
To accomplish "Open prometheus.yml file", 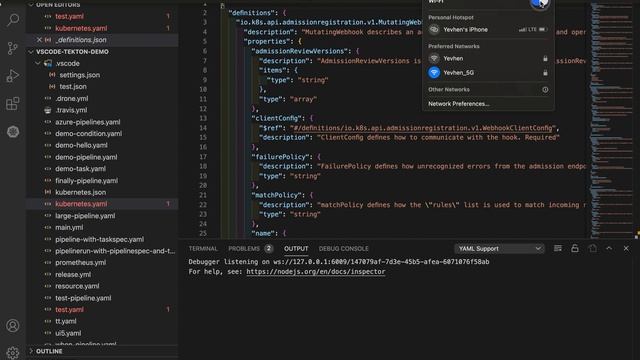I will point(102,262).
